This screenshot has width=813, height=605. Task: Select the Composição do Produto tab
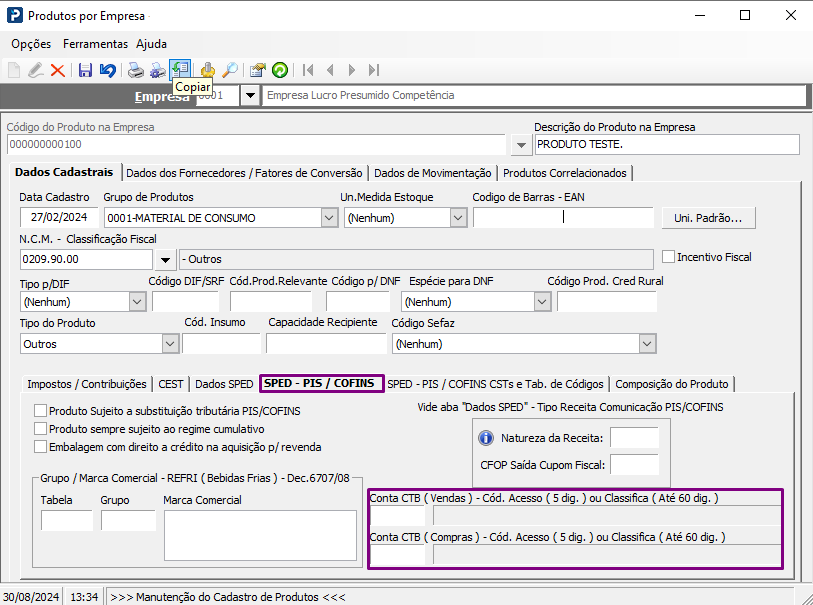click(x=672, y=384)
